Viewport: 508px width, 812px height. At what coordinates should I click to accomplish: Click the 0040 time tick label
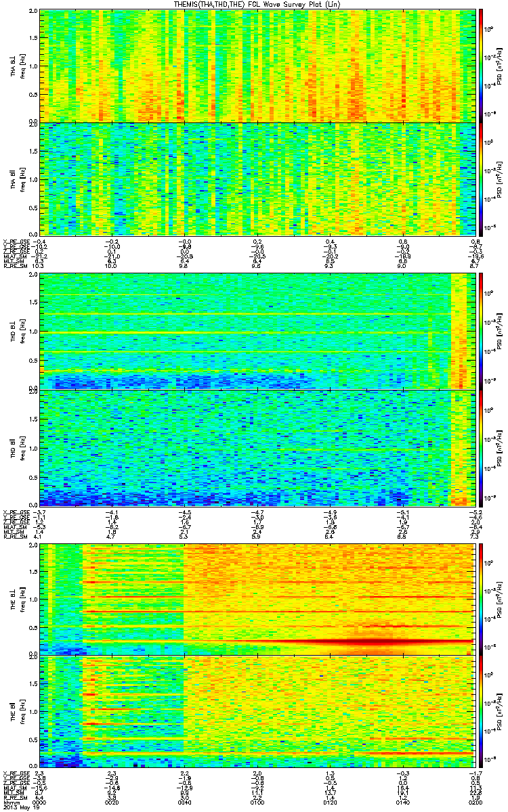(184, 803)
